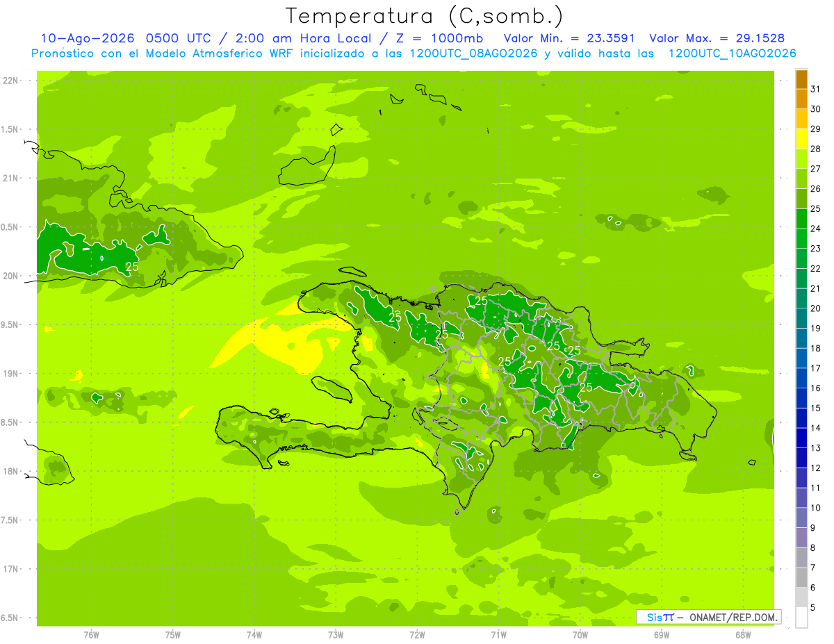Click the "74W" longitude label
834x644 pixels.
click(254, 635)
